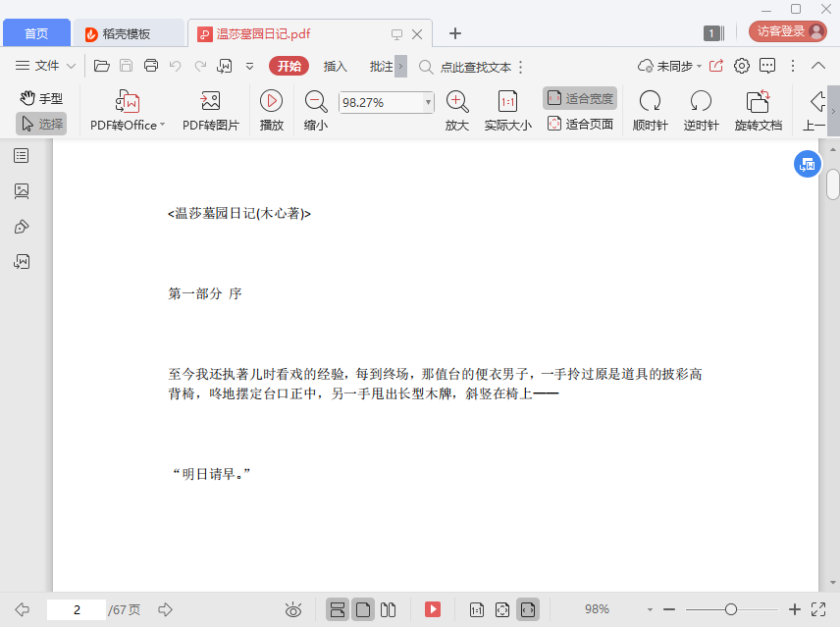
Task: Open the 文件 menu
Action: 37,66
